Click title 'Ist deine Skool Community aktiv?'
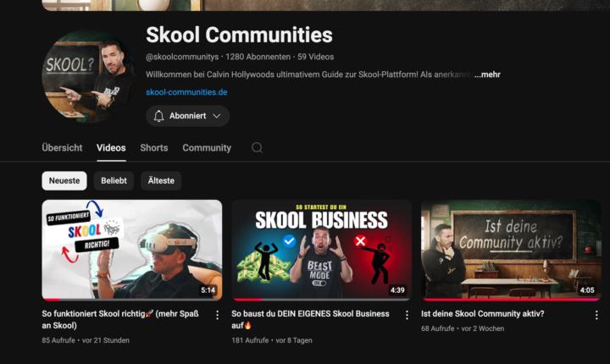Image resolution: width=610 pixels, height=364 pixels. click(x=482, y=313)
